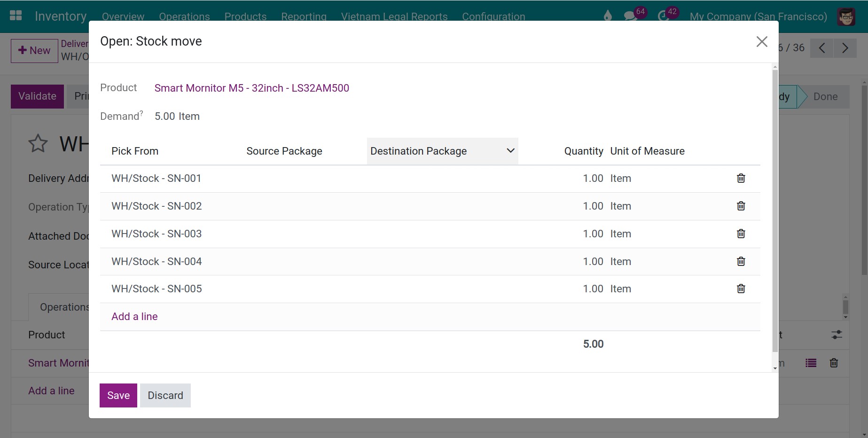This screenshot has height=438, width=868.
Task: Open detailed operations list icon
Action: coord(811,363)
